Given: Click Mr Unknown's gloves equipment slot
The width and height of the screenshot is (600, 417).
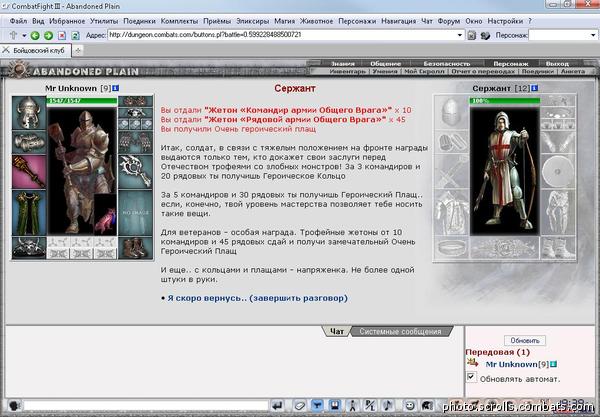Looking at the screenshot, I should (135, 142).
